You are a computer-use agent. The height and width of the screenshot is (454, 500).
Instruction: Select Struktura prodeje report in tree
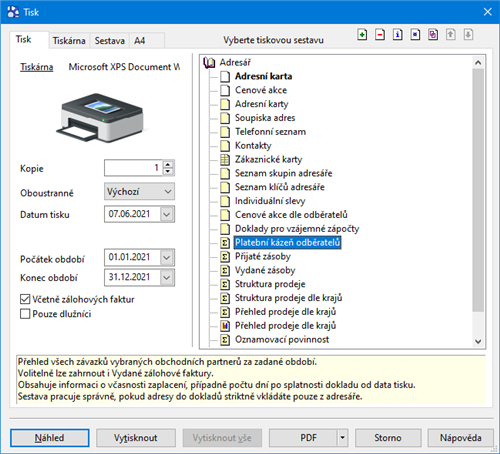[x=270, y=284]
